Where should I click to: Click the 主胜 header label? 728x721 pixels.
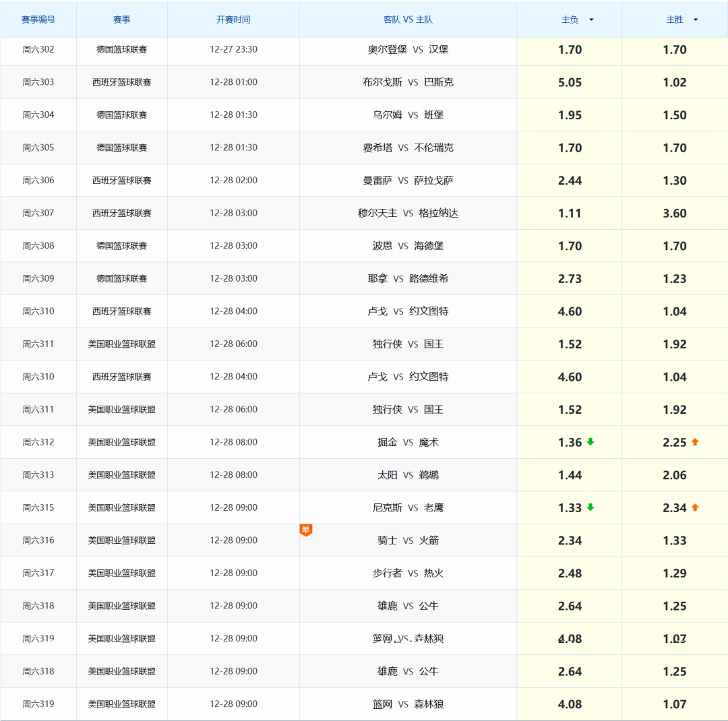tap(675, 20)
